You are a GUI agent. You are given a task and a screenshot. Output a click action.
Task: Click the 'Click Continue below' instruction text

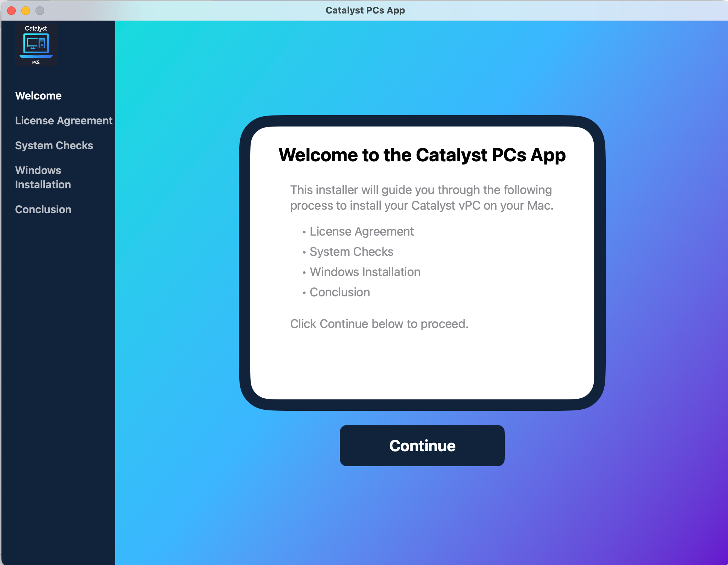(x=379, y=324)
